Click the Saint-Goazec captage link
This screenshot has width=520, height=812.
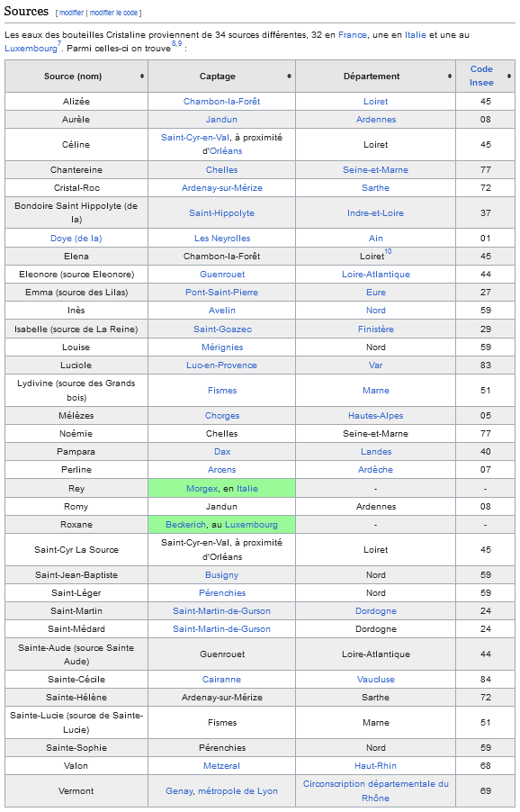point(222,329)
